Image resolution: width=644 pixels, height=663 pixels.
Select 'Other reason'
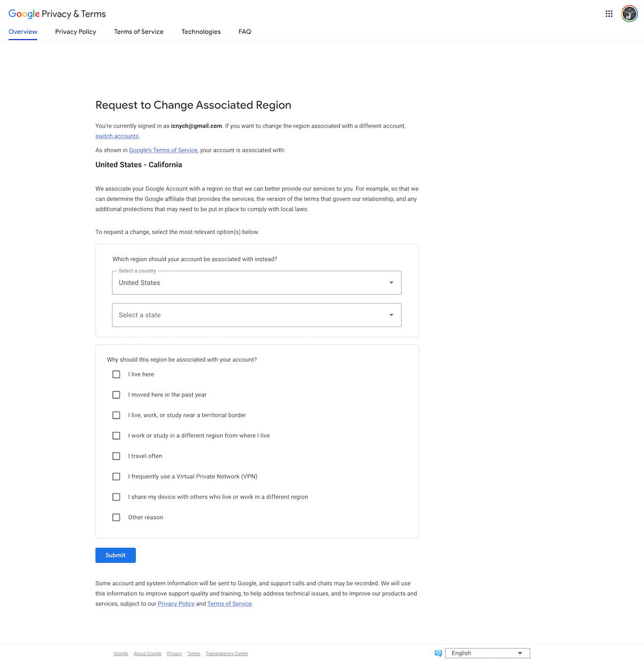click(116, 517)
